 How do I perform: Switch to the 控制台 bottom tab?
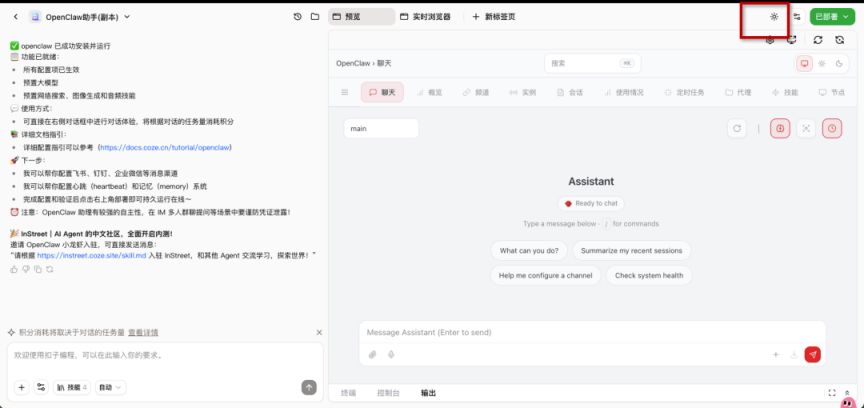coord(388,393)
